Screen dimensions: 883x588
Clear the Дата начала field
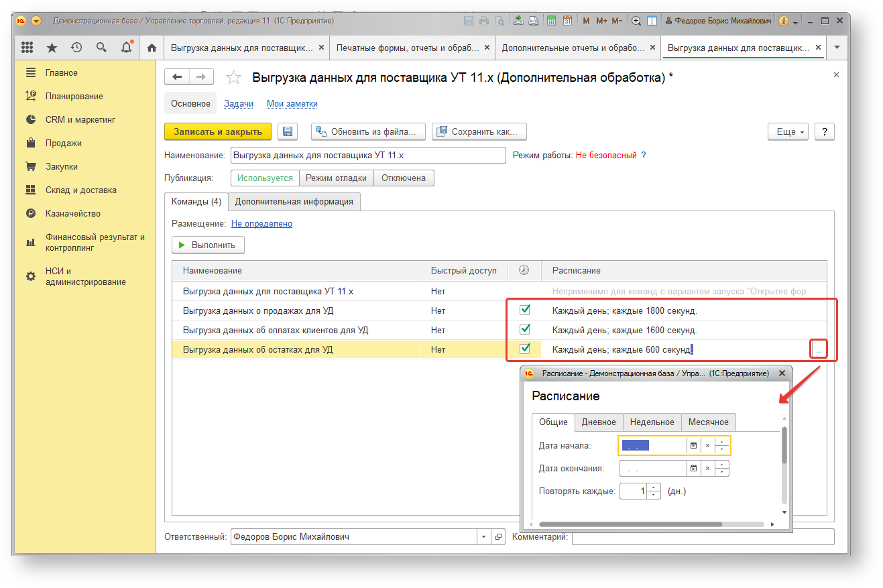(707, 445)
